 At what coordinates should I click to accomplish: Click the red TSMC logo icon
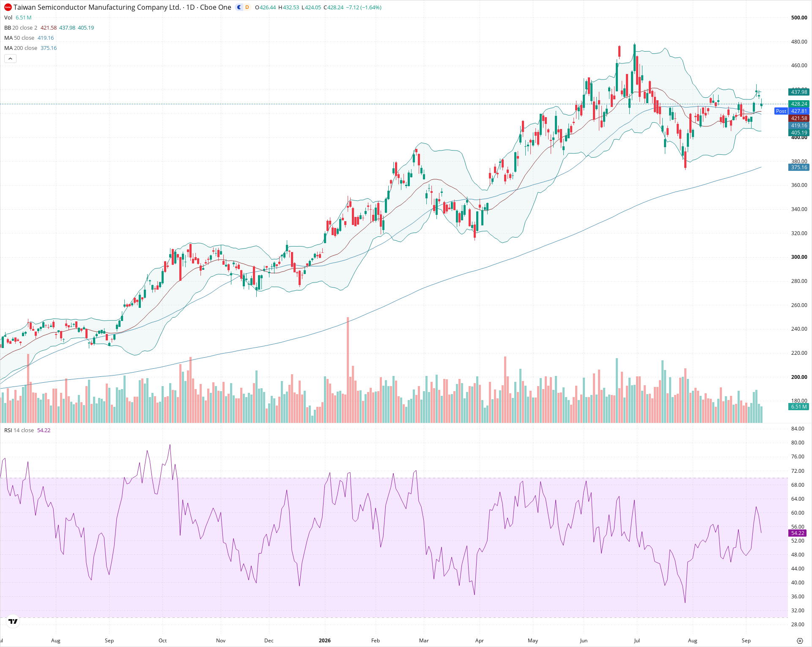(8, 7)
